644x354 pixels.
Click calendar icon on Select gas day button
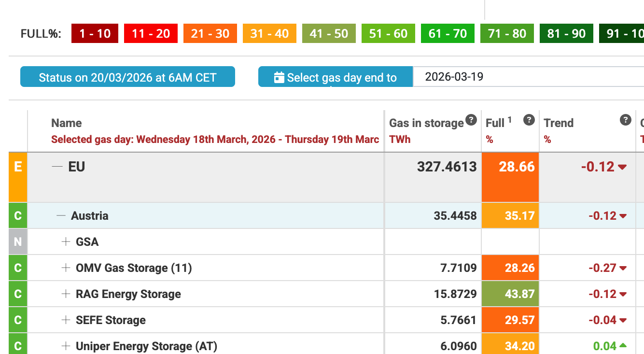coord(279,77)
